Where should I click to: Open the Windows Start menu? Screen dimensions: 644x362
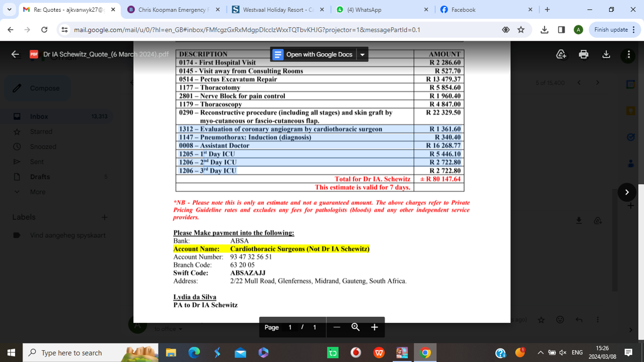[x=11, y=353]
